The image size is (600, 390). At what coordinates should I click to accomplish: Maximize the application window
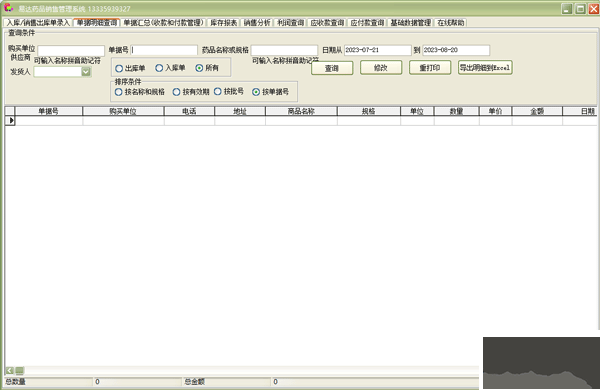(x=580, y=9)
